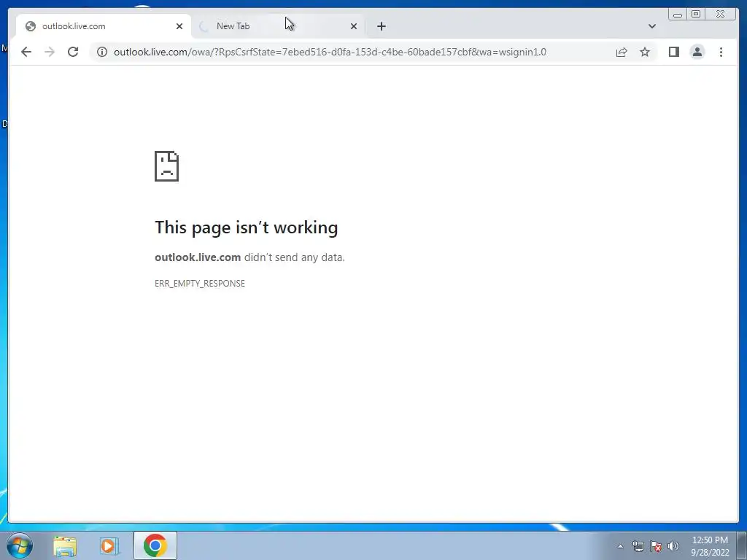Open the volume speaker icon
The image size is (747, 560).
pos(673,546)
